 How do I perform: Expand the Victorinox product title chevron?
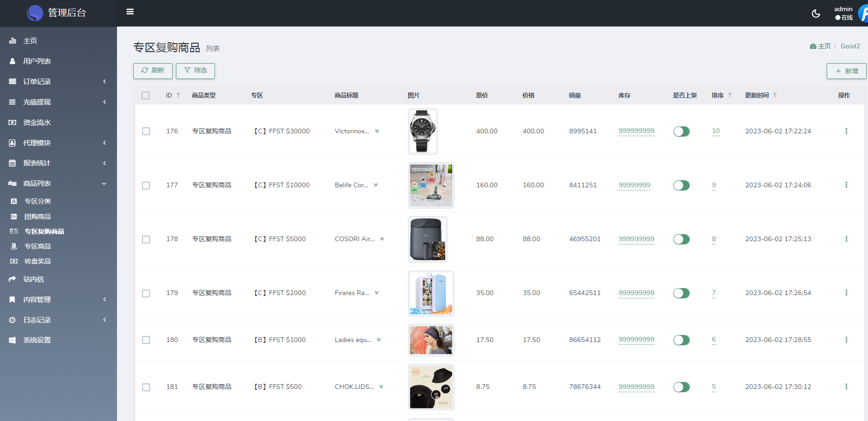(377, 131)
